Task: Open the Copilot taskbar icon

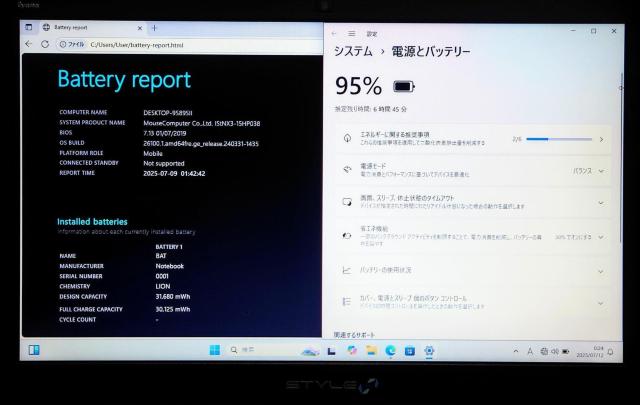Action: (x=351, y=350)
